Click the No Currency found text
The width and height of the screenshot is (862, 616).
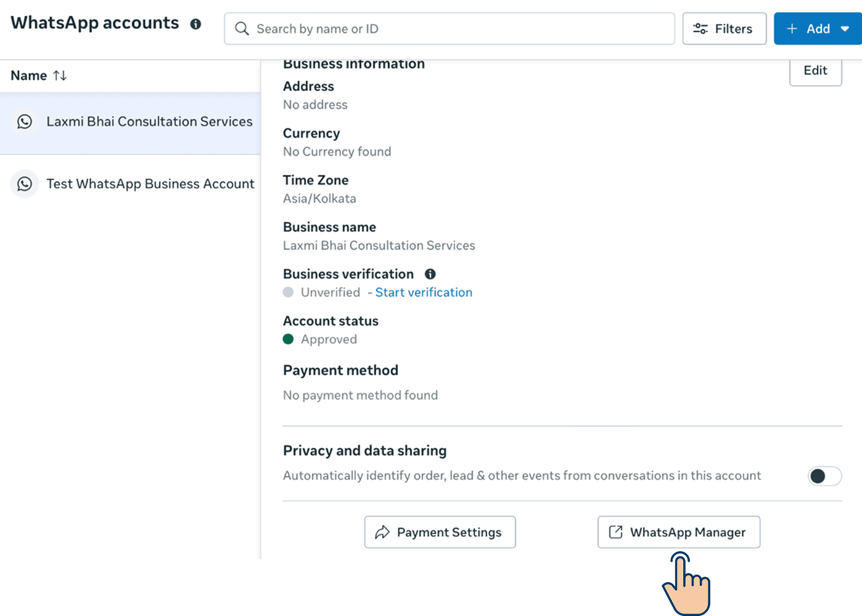pos(337,152)
